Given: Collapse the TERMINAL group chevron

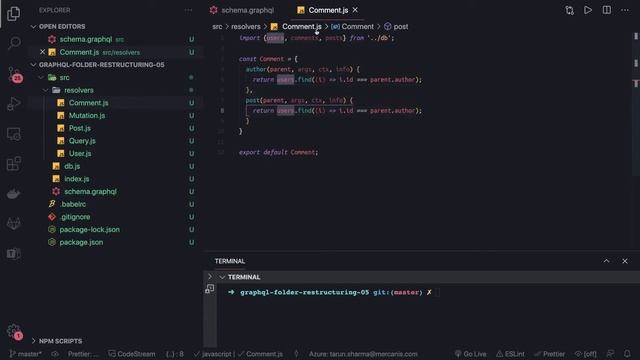Looking at the screenshot, I should click(222, 277).
